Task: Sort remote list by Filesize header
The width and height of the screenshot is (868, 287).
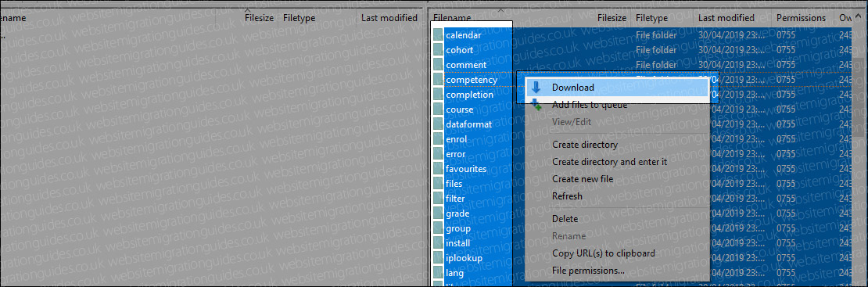Action: point(612,18)
